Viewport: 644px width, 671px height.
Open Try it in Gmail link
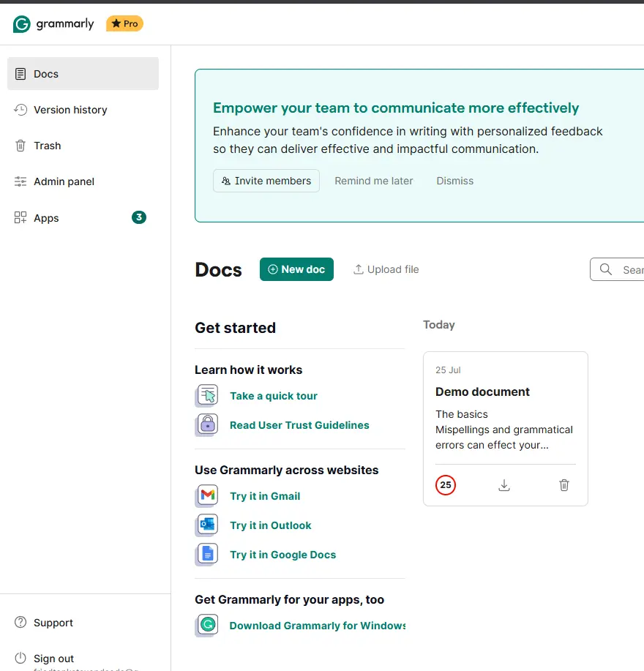(x=265, y=496)
